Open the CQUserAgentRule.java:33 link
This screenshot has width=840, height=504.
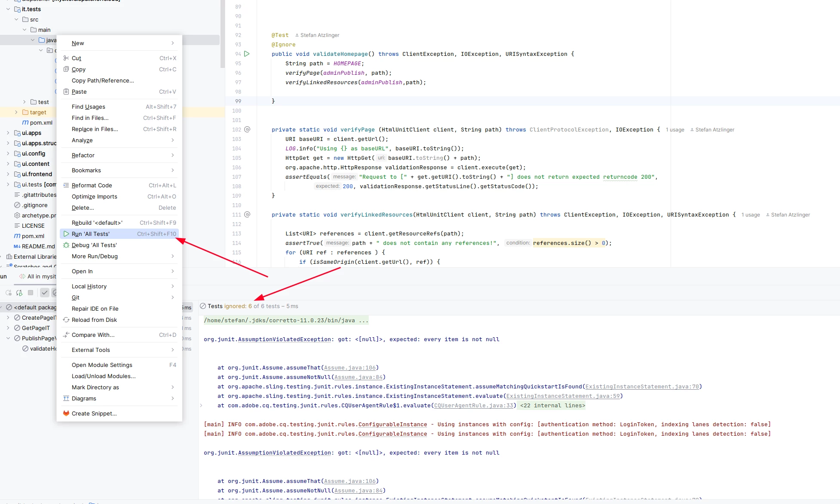point(473,405)
